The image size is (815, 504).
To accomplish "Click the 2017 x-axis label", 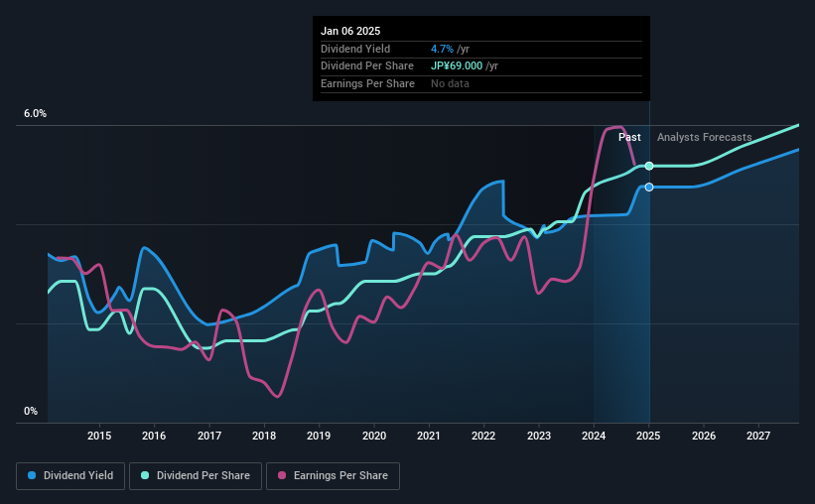I will [209, 436].
